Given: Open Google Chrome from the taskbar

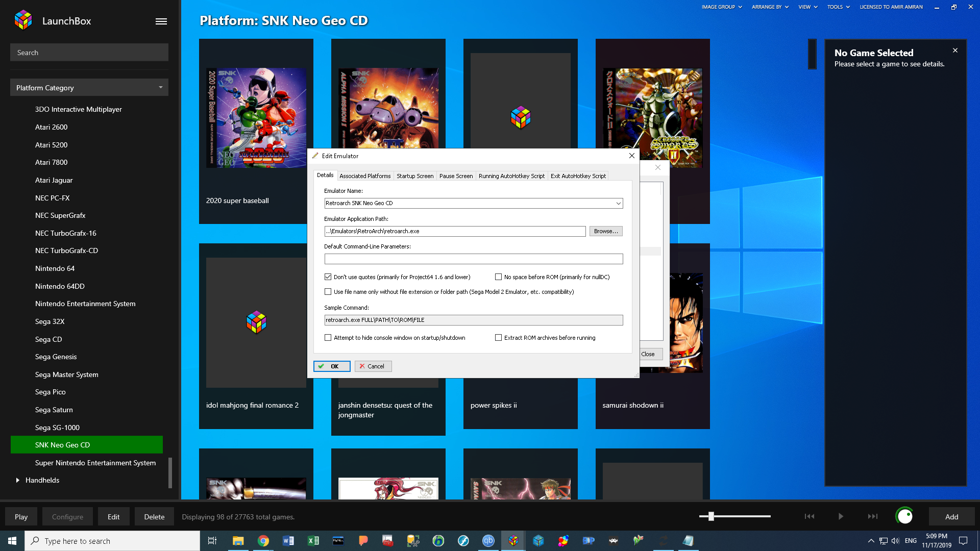Looking at the screenshot, I should click(x=263, y=541).
